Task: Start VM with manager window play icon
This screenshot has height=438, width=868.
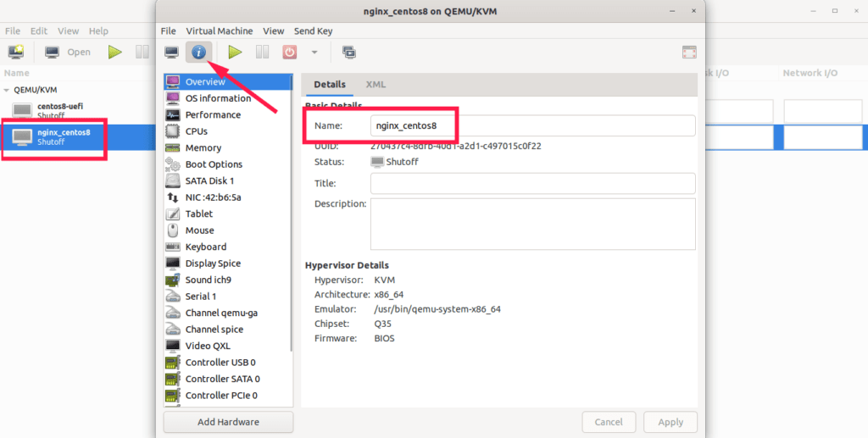Action: click(x=115, y=53)
